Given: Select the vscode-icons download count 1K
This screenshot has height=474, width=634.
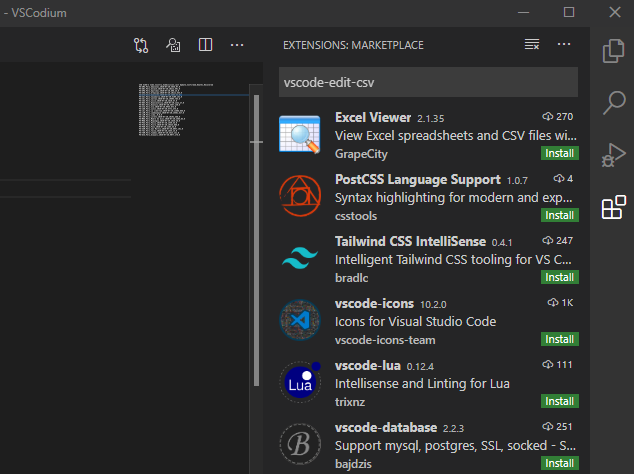Looking at the screenshot, I should [560, 303].
